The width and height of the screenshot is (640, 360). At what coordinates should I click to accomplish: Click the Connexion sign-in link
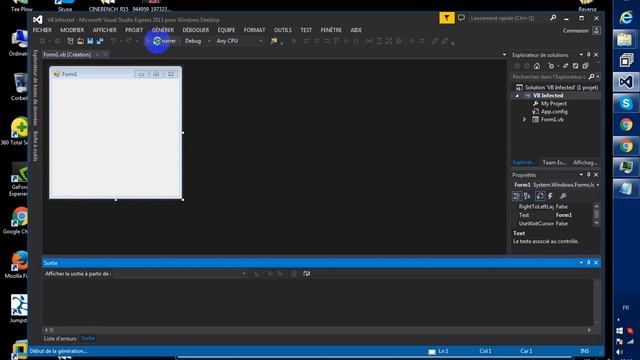pos(576,31)
